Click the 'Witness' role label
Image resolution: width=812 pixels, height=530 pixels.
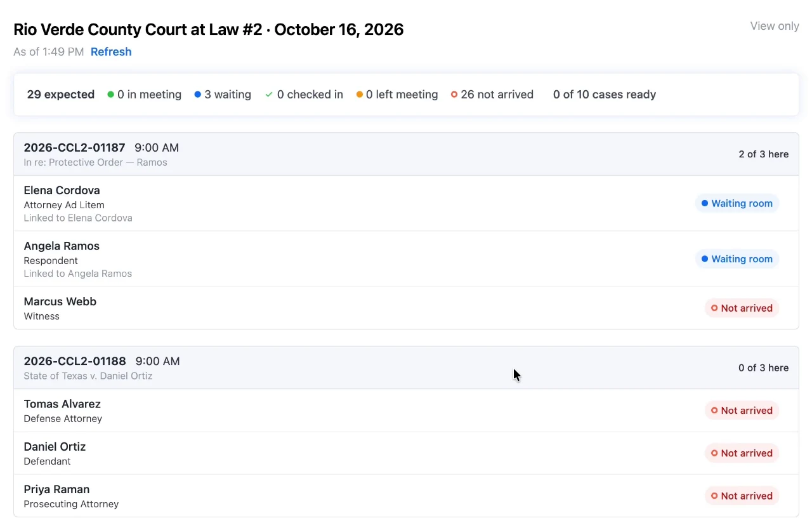[x=42, y=316]
